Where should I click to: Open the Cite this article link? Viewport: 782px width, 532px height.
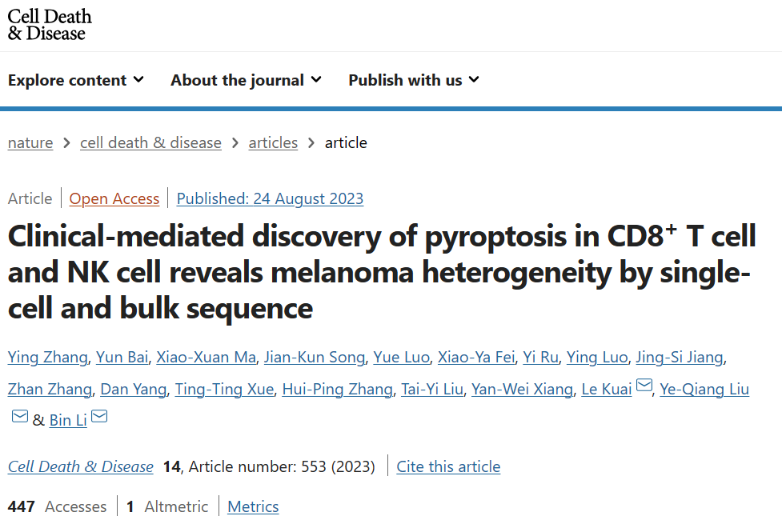(448, 466)
